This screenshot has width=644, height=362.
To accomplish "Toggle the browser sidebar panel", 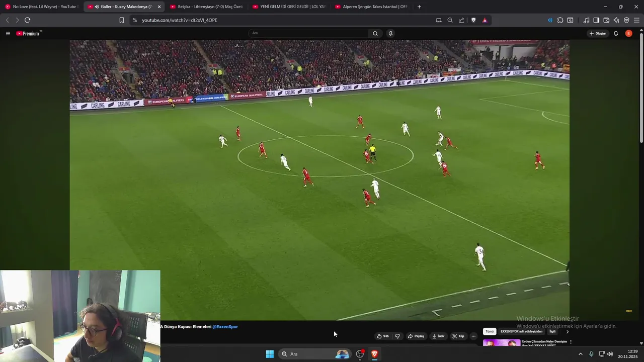I will click(596, 20).
